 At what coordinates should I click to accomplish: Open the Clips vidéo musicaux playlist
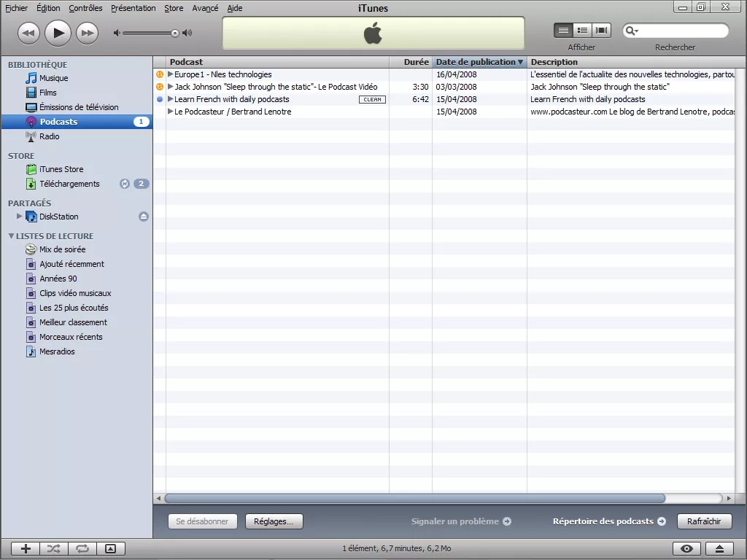pyautogui.click(x=77, y=293)
